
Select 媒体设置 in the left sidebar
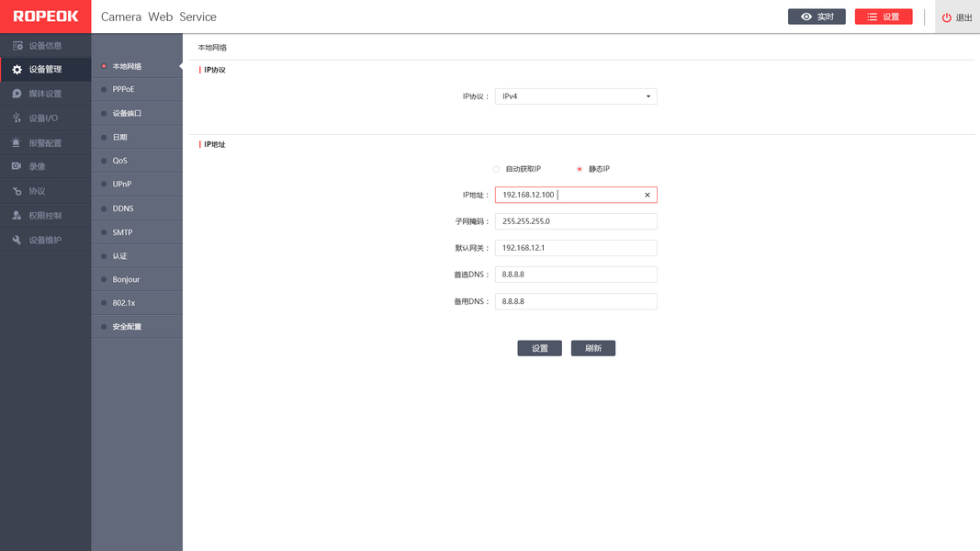click(x=46, y=94)
